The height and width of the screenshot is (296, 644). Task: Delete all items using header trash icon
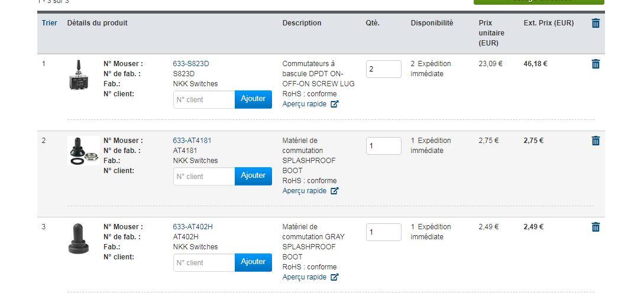click(x=596, y=24)
